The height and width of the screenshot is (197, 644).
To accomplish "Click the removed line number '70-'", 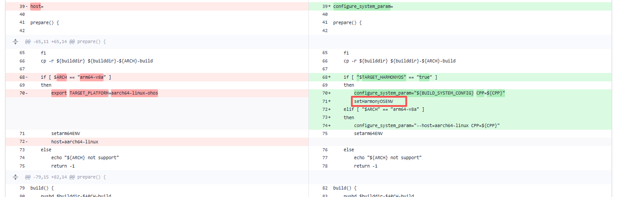I will [x=23, y=93].
